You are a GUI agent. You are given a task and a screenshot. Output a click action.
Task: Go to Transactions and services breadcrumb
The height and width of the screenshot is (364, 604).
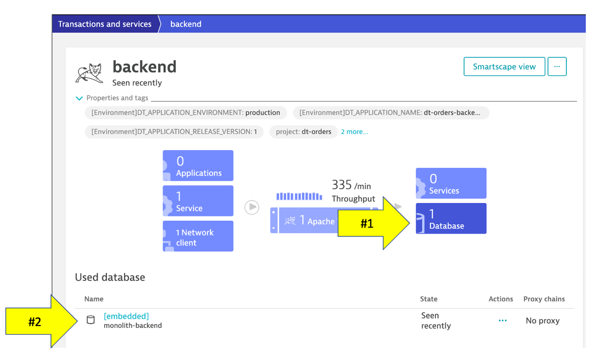(x=105, y=24)
